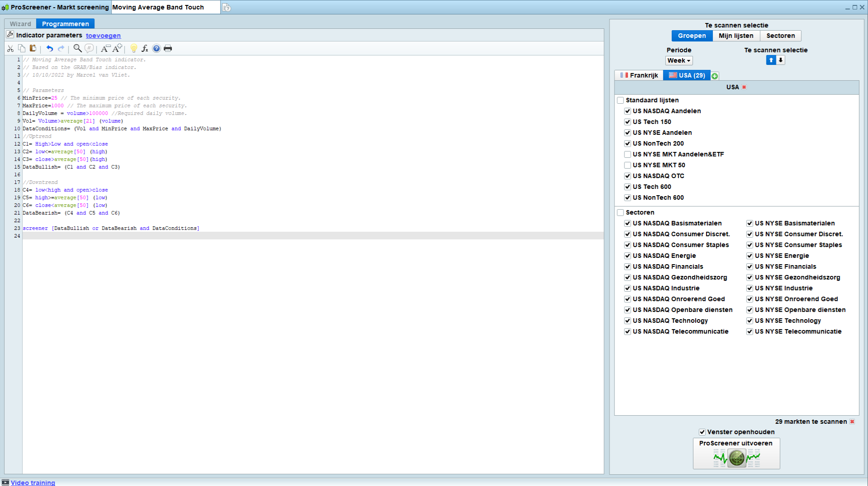Image resolution: width=868 pixels, height=486 pixels.
Task: Toggle the Standaard lijsten group checkbox
Action: click(620, 100)
